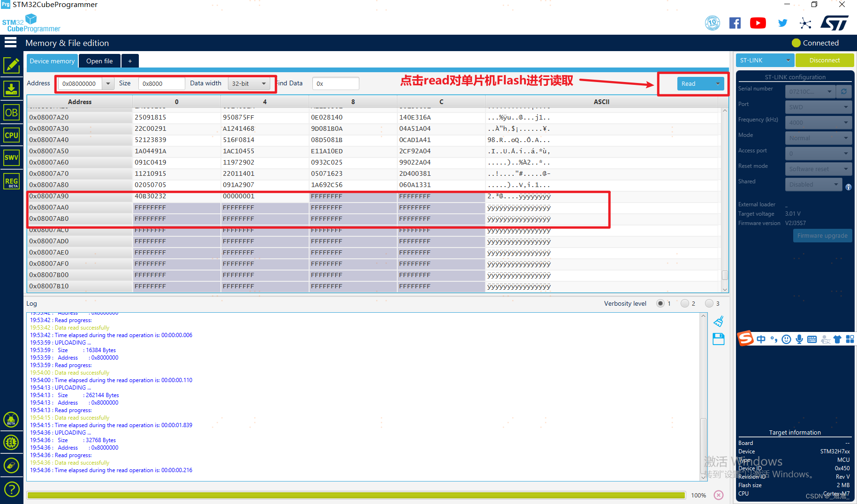The image size is (857, 504).
Task: Set verbosity level to 1
Action: pyautogui.click(x=660, y=303)
